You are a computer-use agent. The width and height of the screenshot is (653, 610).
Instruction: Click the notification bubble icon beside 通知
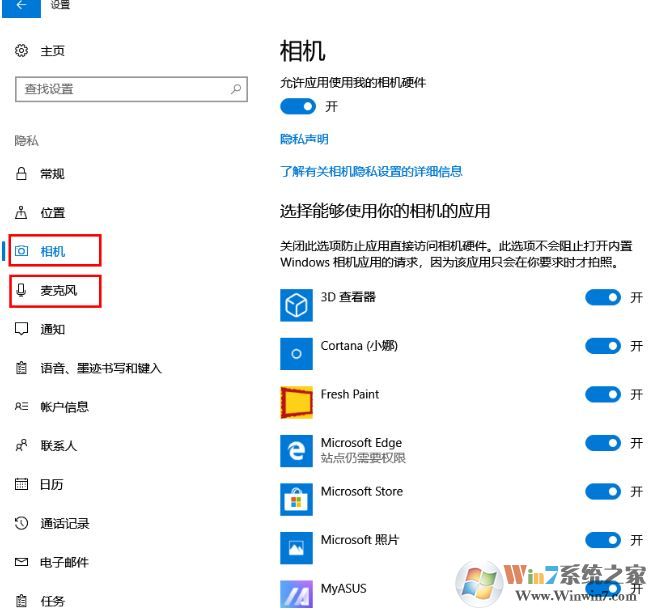click(21, 329)
